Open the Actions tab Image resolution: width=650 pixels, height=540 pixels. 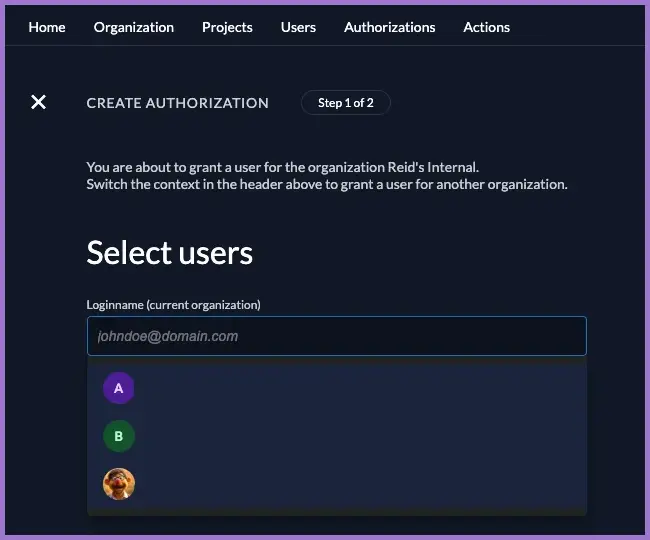tap(486, 27)
